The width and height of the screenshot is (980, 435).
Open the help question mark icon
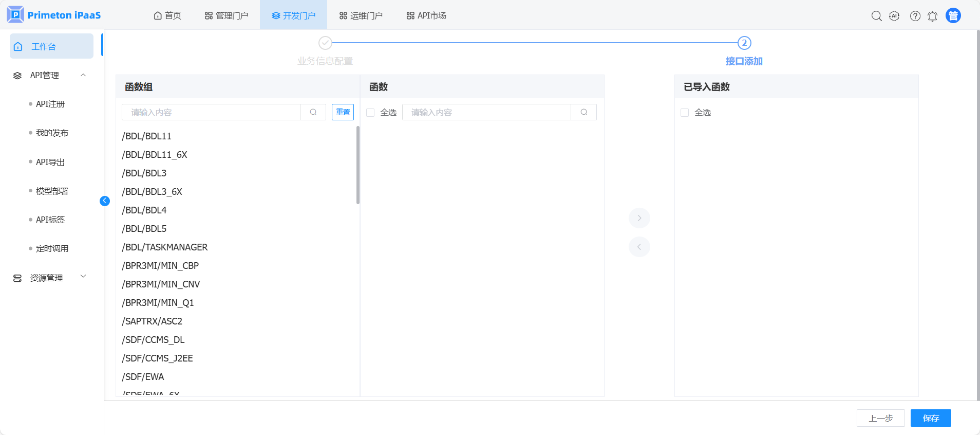(915, 16)
